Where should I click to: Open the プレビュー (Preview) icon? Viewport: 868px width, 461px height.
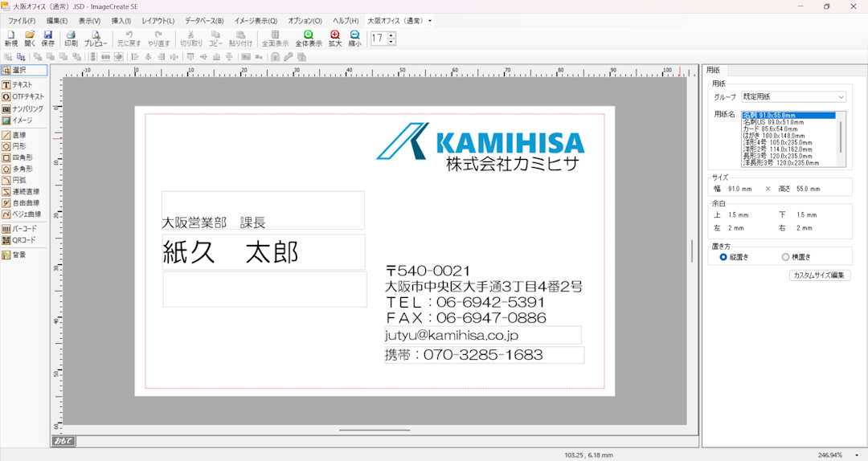click(95, 39)
